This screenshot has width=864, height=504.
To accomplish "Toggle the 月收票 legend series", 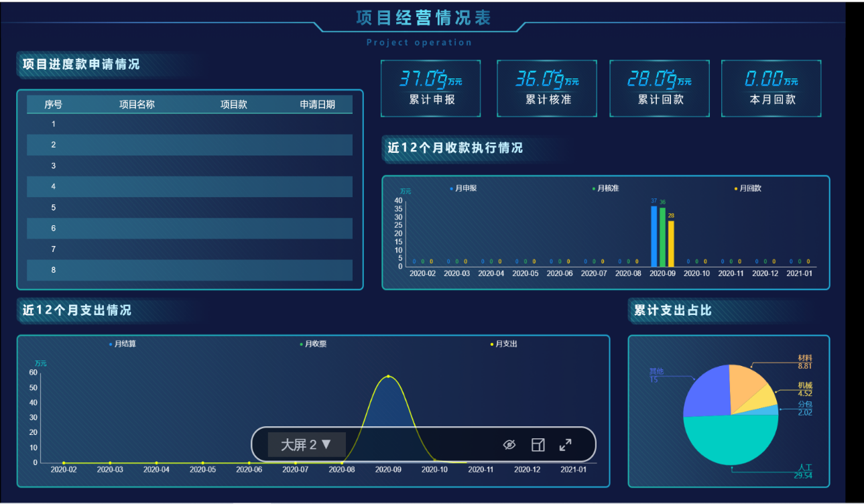I will click(313, 344).
